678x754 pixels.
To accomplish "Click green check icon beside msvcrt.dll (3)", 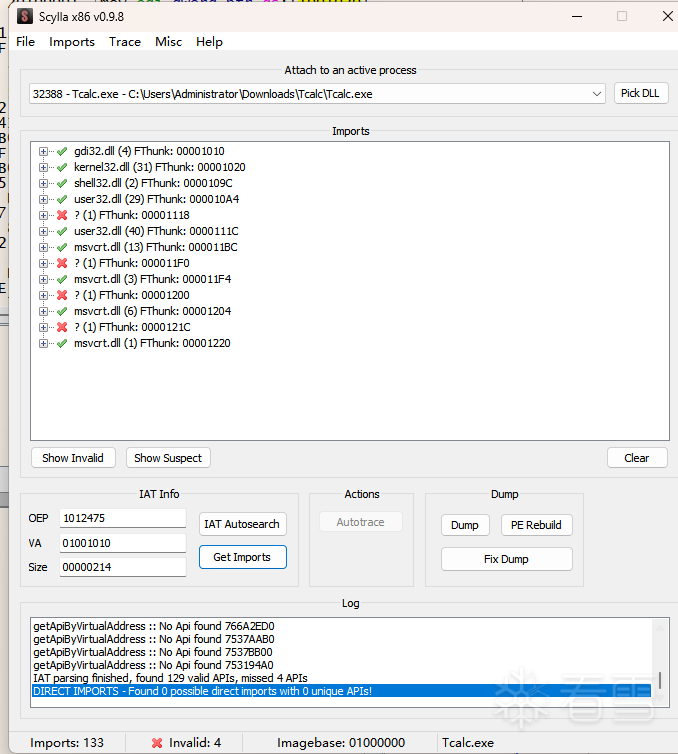I will click(62, 279).
